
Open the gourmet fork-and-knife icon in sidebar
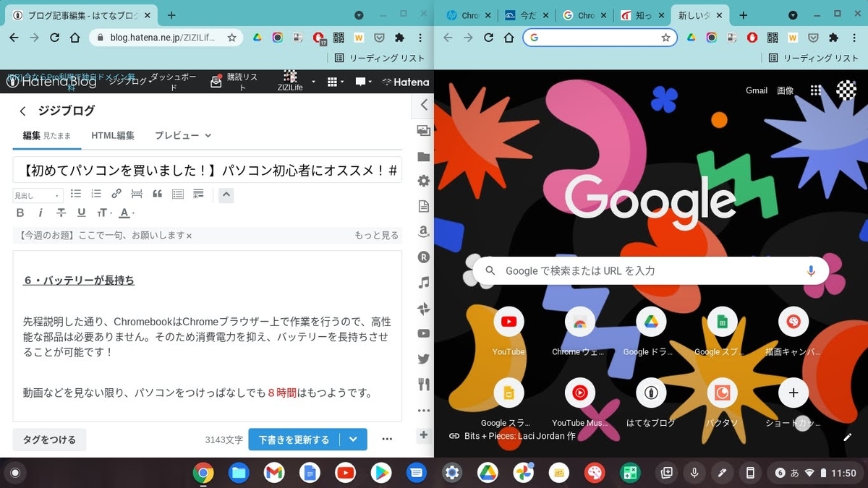[x=424, y=384]
